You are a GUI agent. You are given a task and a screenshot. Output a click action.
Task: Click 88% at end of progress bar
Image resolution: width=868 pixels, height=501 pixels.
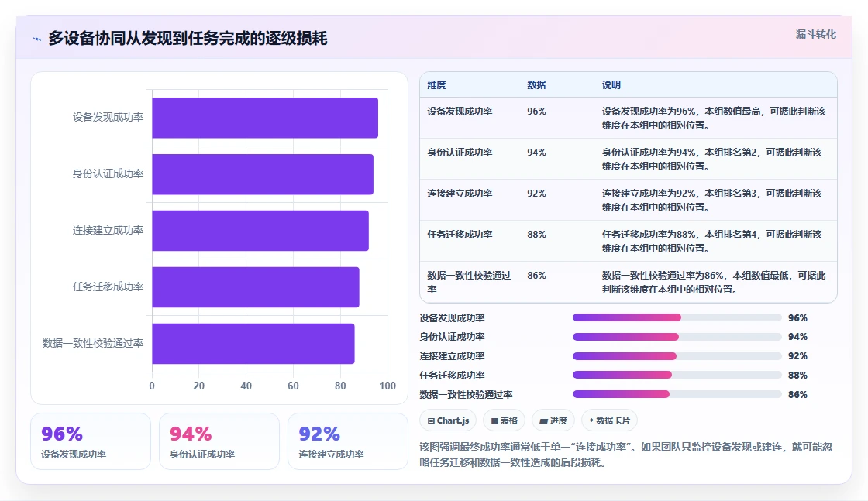pos(797,376)
